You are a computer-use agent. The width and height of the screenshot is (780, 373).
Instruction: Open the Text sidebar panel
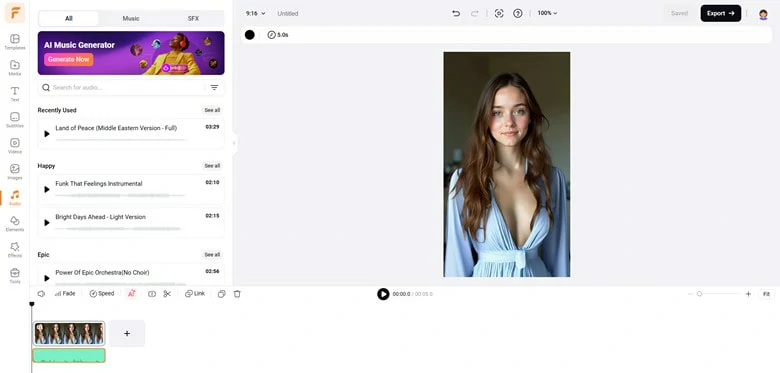pyautogui.click(x=15, y=93)
